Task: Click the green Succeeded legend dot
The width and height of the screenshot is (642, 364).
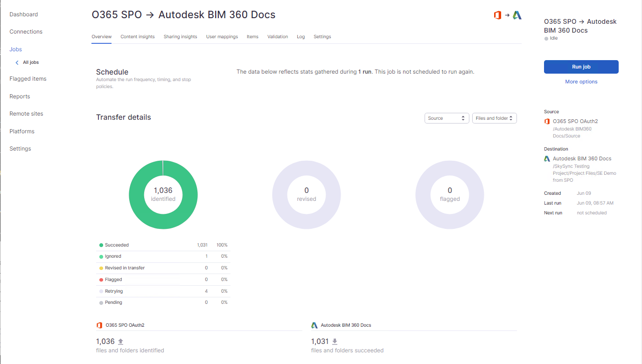Action: coord(101,245)
